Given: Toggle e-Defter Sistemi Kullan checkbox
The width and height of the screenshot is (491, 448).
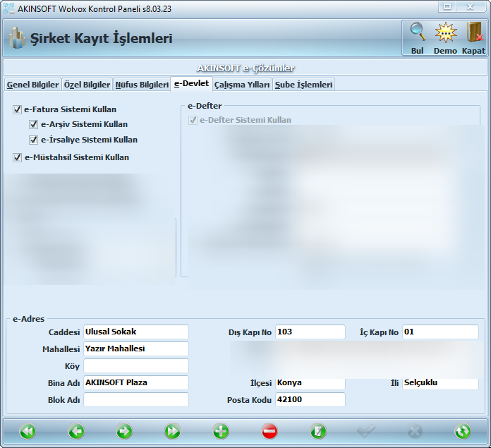Looking at the screenshot, I should [193, 120].
